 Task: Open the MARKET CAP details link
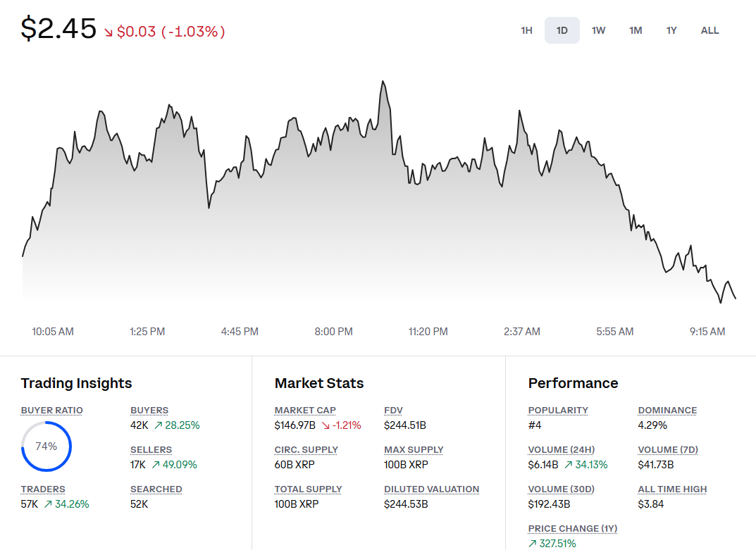tap(305, 410)
